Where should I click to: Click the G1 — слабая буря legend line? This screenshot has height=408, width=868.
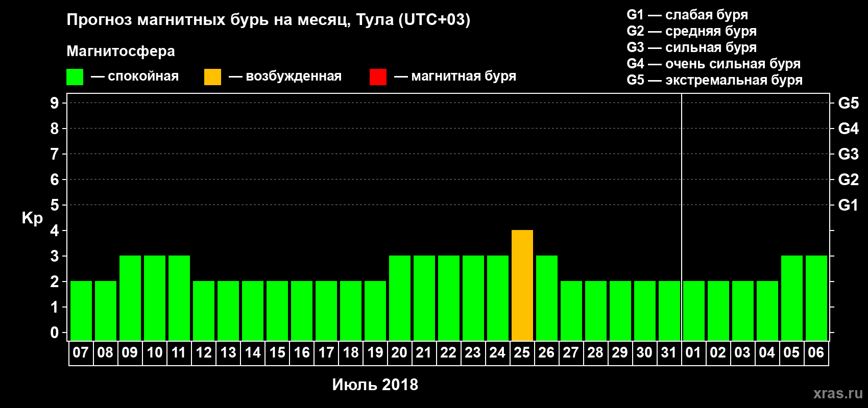click(687, 15)
